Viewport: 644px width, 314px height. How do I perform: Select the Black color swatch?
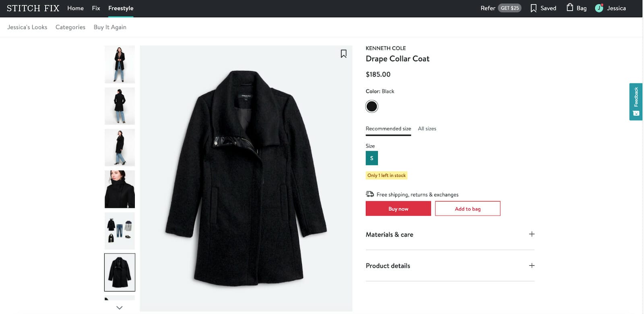pos(372,106)
